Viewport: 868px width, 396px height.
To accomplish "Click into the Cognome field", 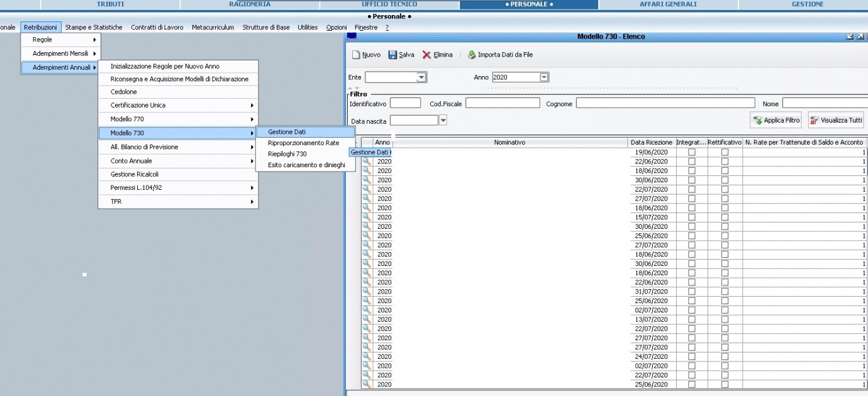I will (665, 104).
